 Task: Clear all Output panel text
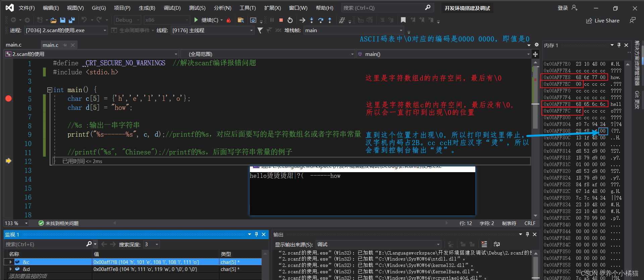(x=484, y=244)
